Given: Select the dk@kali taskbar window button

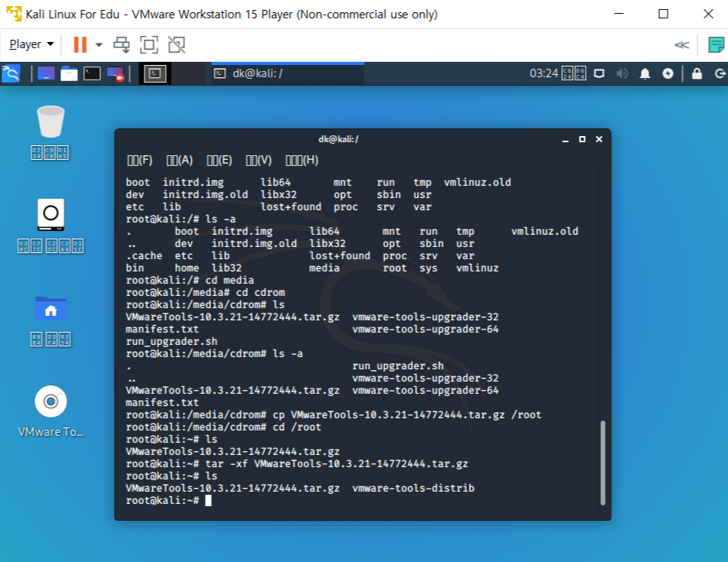Looking at the screenshot, I should (288, 73).
